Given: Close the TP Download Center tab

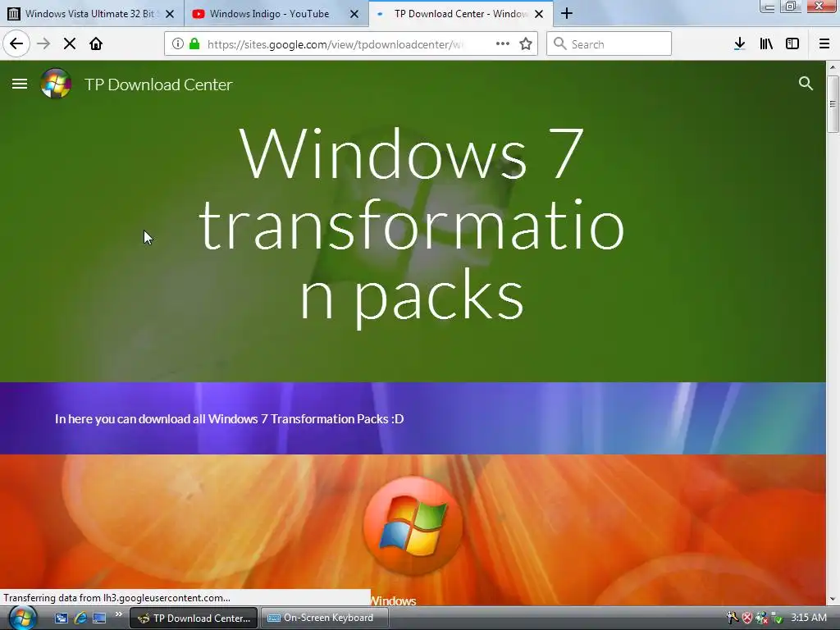Looking at the screenshot, I should tap(539, 14).
